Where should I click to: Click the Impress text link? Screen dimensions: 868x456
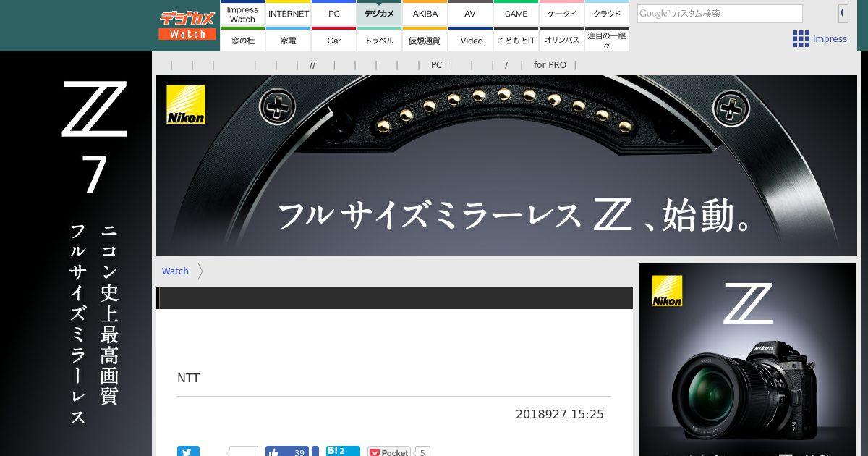[830, 39]
